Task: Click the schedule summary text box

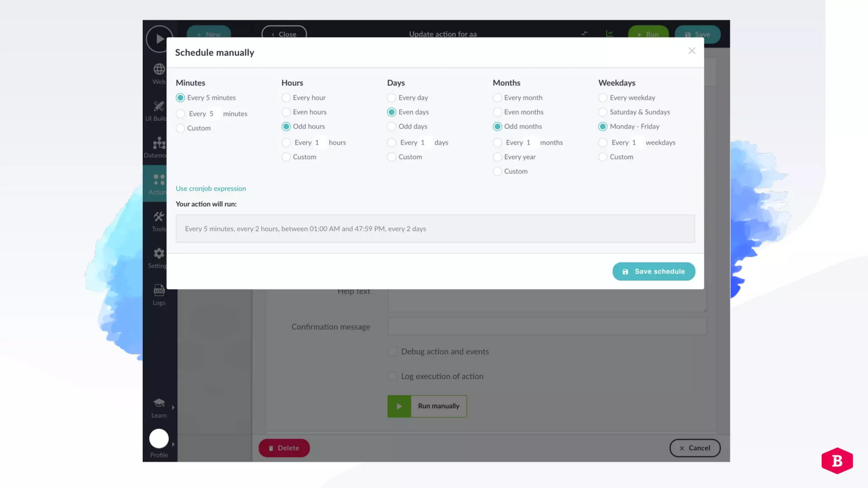Action: coord(435,229)
